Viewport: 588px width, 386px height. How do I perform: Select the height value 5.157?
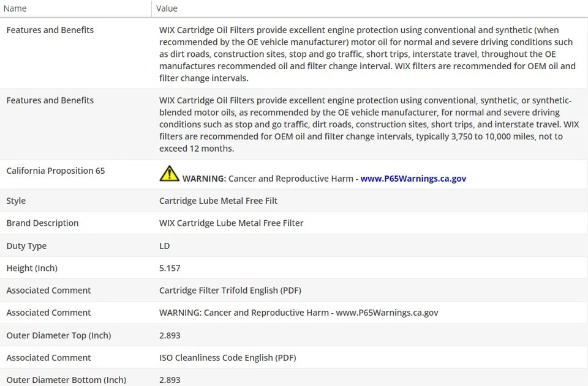(170, 268)
